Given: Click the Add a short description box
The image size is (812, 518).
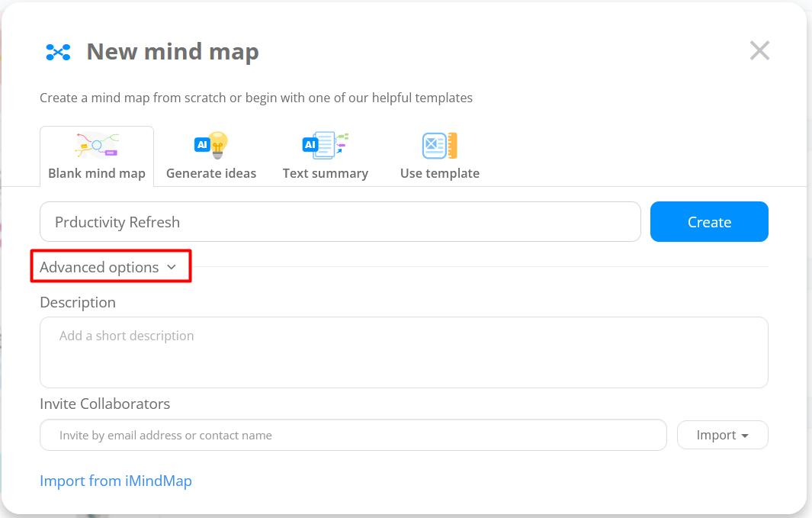Looking at the screenshot, I should coord(403,352).
